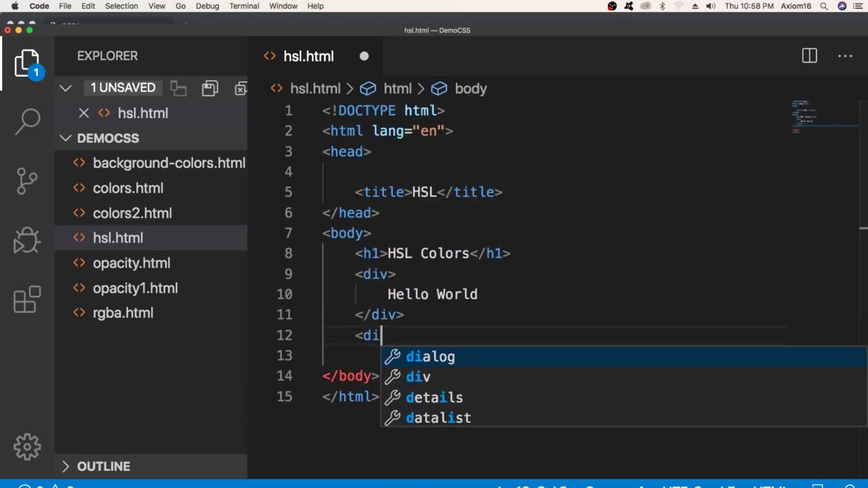Open the File menu

pos(65,6)
